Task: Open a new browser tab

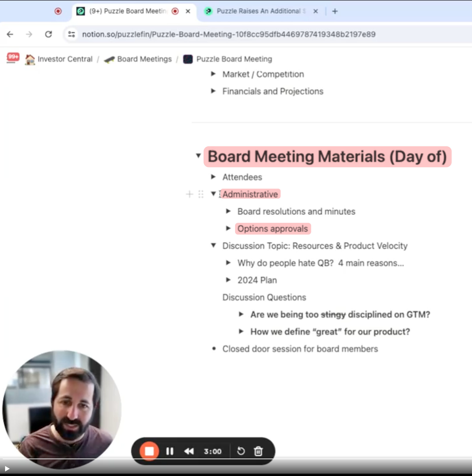Action: (335, 11)
